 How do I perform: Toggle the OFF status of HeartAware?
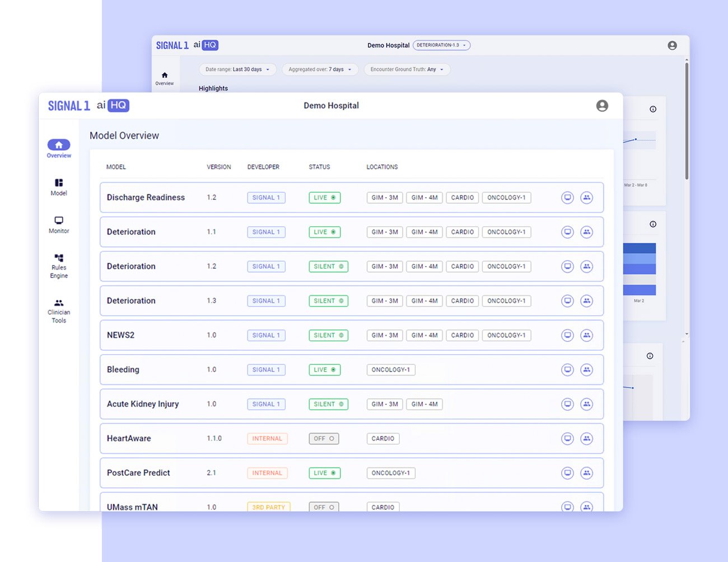coord(324,439)
